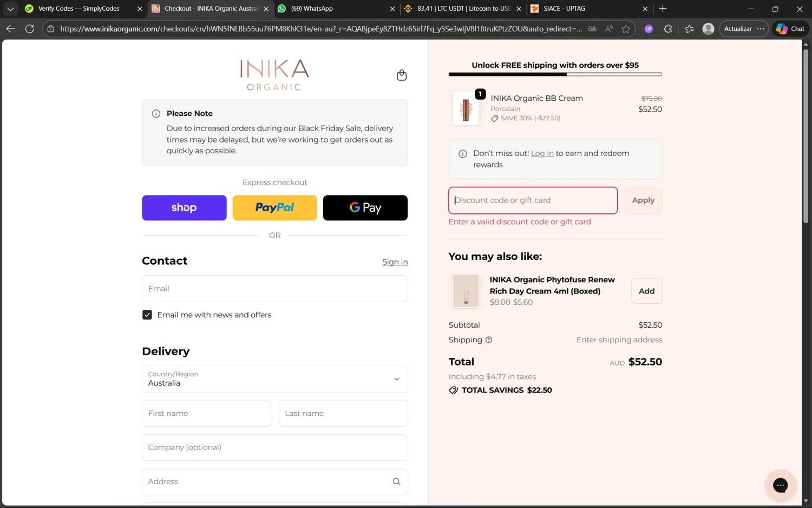This screenshot has height=508, width=812.
Task: Click Including $4.77 in taxes text
Action: 492,377
